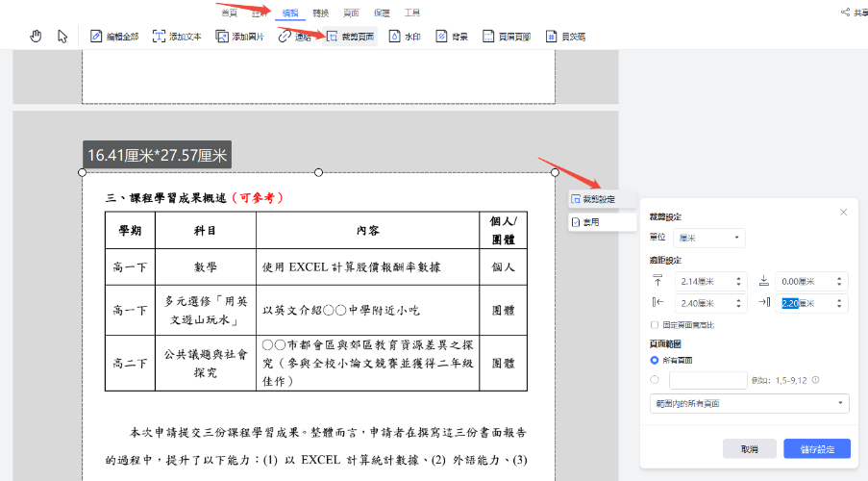Select the arrow pointer tool
This screenshot has width=868, height=481.
[62, 37]
